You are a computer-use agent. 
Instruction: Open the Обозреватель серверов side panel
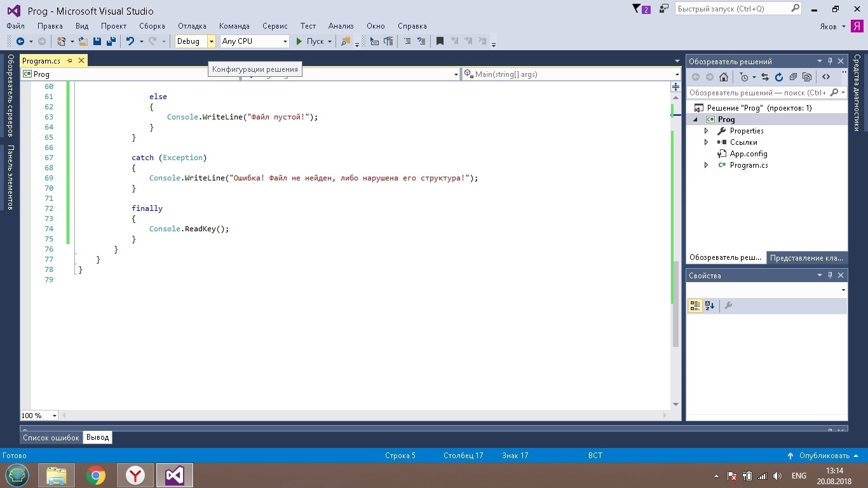10,96
